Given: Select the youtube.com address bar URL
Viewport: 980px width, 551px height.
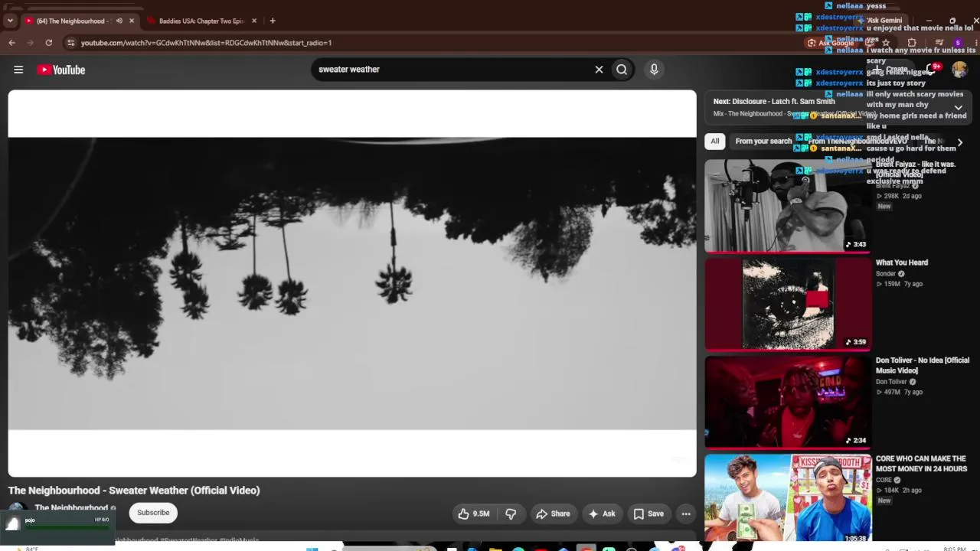Looking at the screenshot, I should point(206,43).
